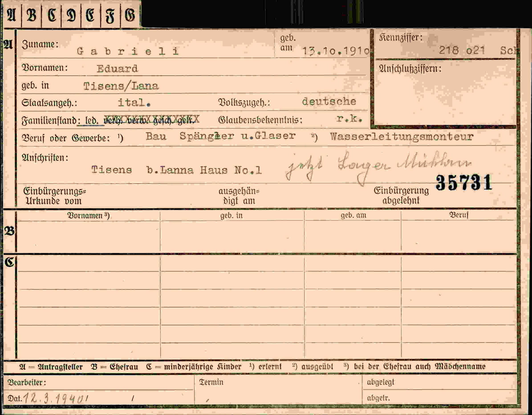Click the 'Einbürgerung abgelehnt' label
The image size is (532, 415).
(x=401, y=195)
